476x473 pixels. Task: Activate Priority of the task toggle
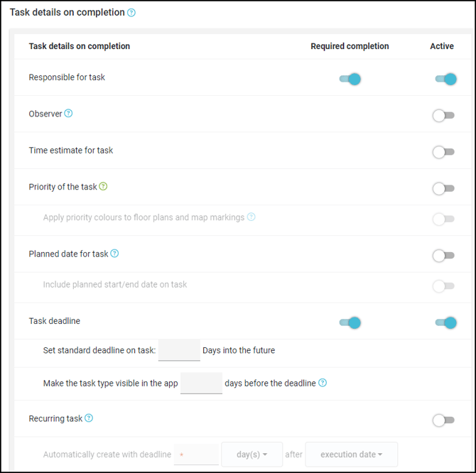[443, 188]
